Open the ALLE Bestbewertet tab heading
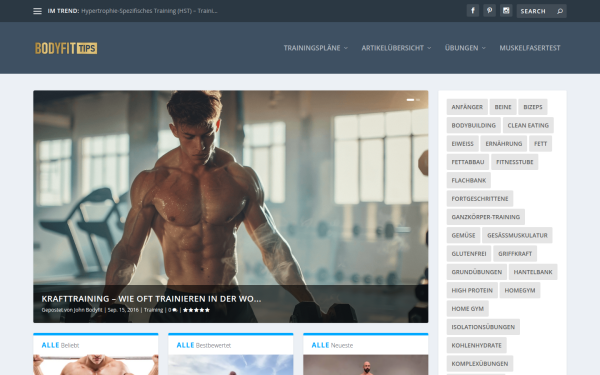600x375 pixels. click(x=204, y=345)
